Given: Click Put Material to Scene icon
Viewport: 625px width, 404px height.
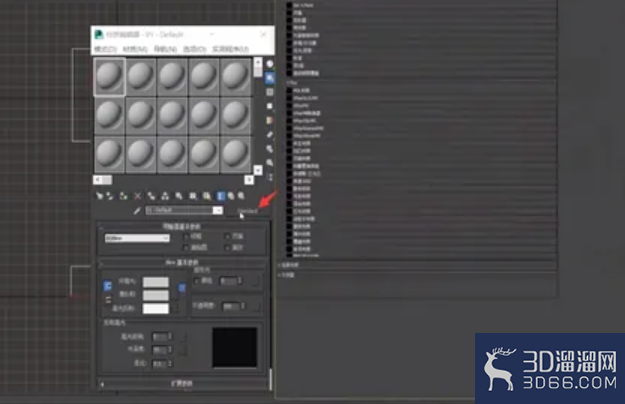Looking at the screenshot, I should pyautogui.click(x=109, y=196).
